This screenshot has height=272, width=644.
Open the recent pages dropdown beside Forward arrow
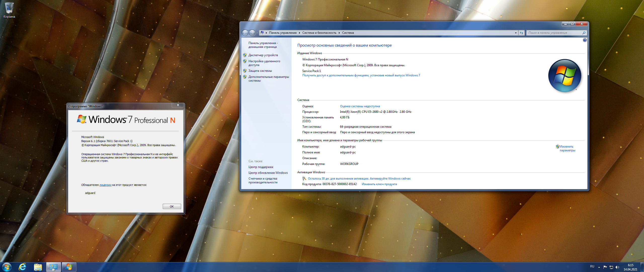pos(257,33)
